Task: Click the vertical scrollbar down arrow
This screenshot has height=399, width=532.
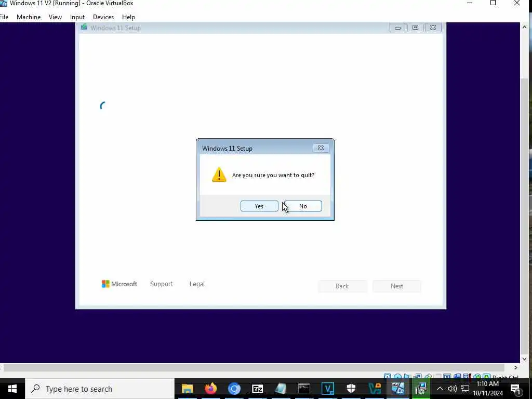Action: point(525,358)
